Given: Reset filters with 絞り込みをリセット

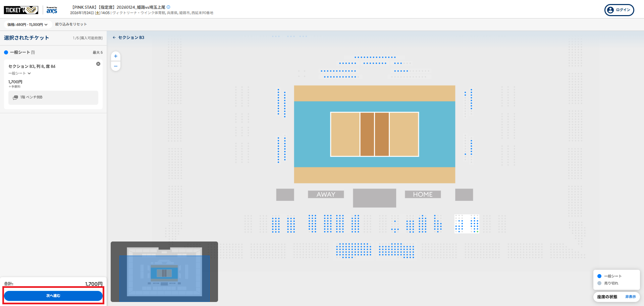Looking at the screenshot, I should (71, 25).
